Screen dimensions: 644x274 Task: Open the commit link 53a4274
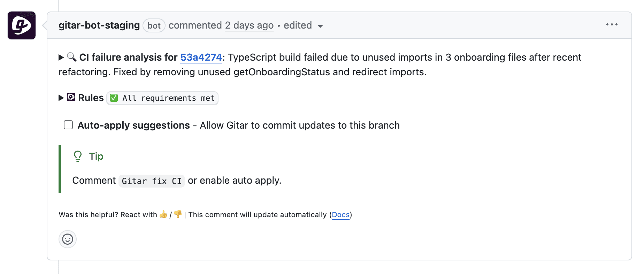click(x=201, y=57)
